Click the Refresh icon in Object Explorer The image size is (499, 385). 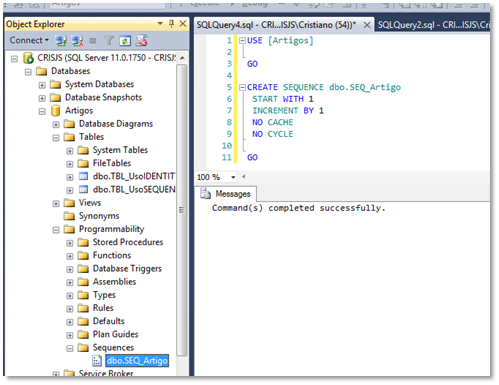coord(125,41)
